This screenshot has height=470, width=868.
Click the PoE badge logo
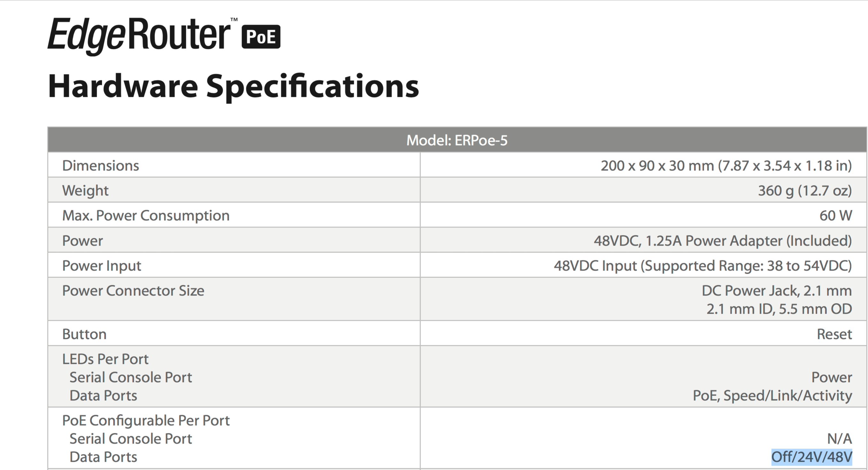coord(261,36)
